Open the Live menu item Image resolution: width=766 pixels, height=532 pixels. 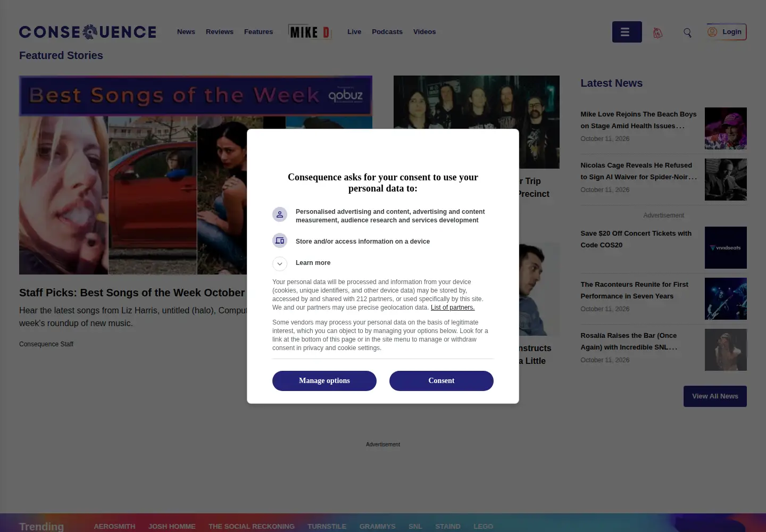tap(354, 32)
